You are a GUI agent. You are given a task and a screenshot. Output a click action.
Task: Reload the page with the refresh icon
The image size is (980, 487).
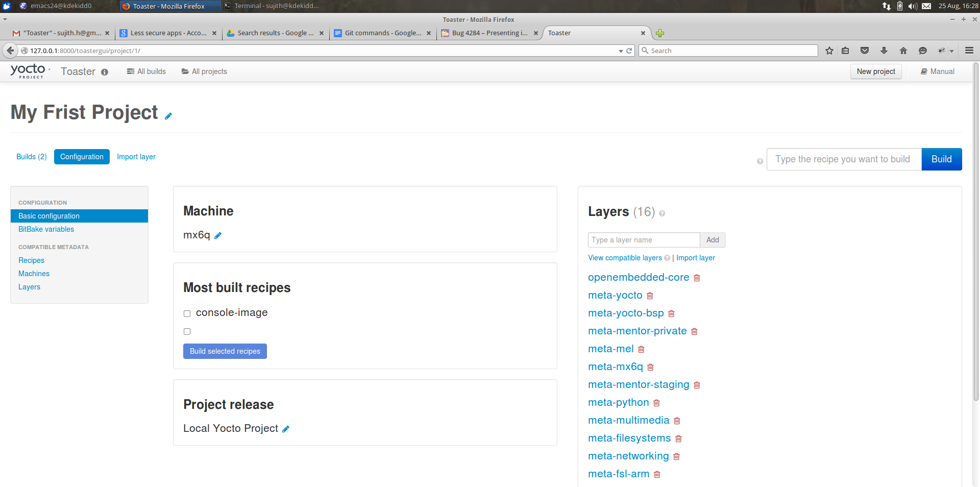[x=629, y=51]
